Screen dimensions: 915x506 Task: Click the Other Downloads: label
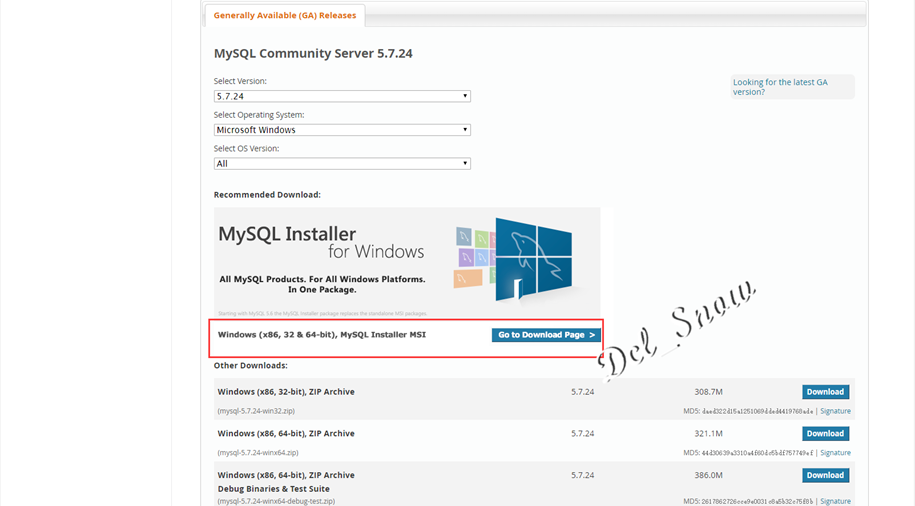tap(250, 366)
